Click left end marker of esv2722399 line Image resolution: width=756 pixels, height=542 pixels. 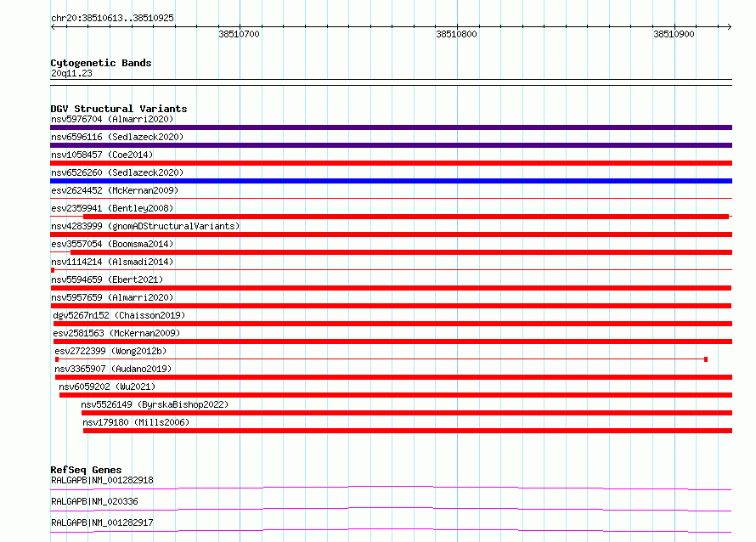pos(57,359)
